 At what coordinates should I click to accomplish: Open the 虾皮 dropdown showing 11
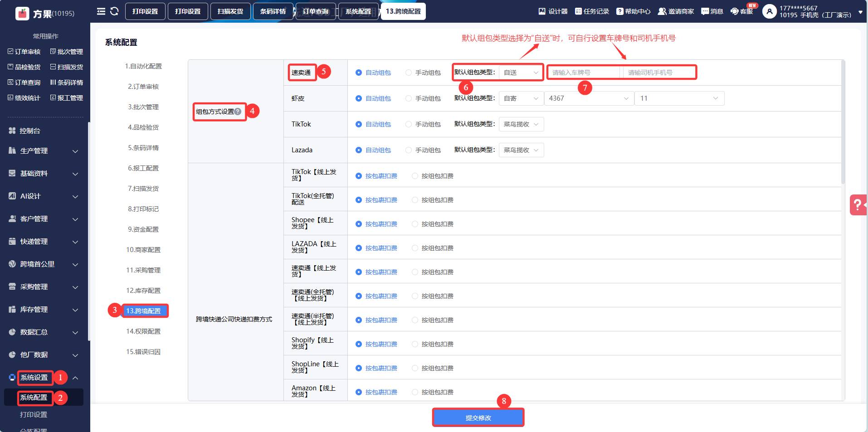coord(679,98)
